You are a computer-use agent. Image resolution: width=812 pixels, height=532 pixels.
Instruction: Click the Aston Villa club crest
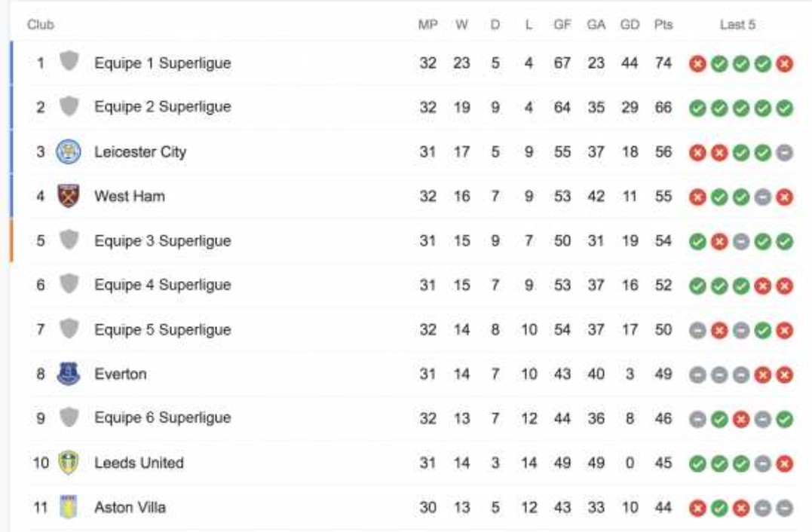tap(69, 506)
